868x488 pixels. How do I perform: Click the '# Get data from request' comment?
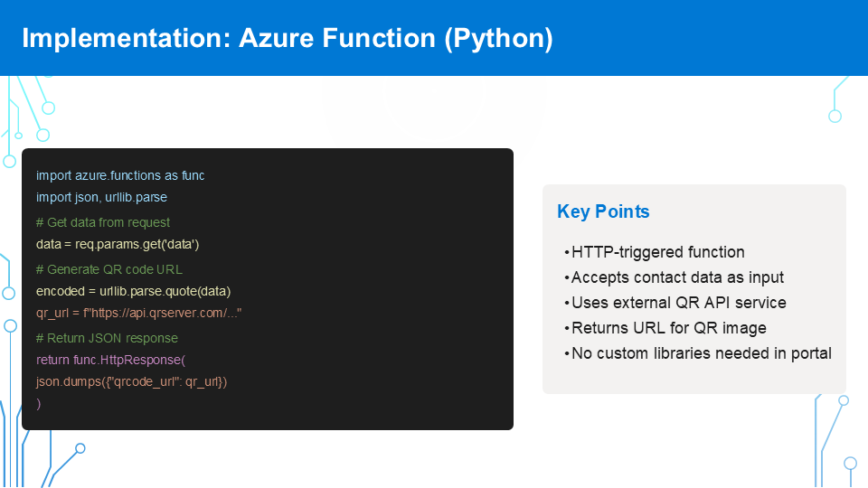(103, 222)
